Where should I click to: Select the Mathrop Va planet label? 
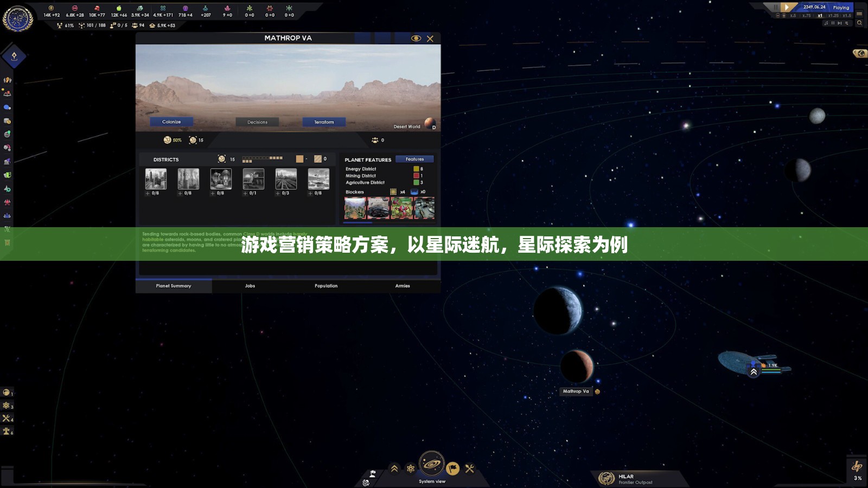(x=576, y=391)
